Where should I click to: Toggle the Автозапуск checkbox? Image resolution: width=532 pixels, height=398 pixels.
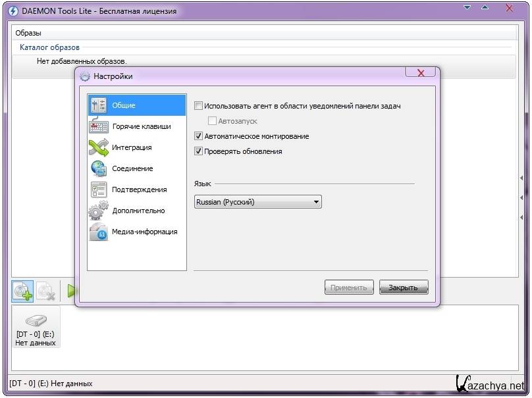point(212,121)
